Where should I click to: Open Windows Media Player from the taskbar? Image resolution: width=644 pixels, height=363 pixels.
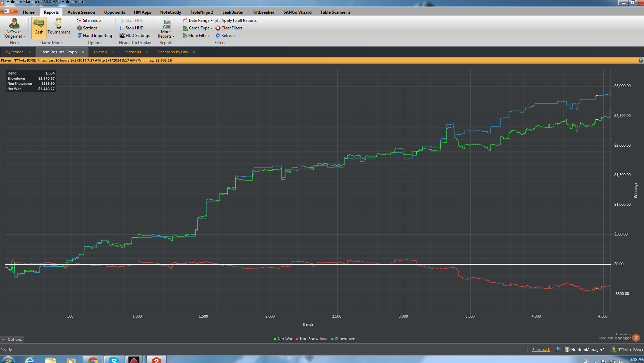71,360
